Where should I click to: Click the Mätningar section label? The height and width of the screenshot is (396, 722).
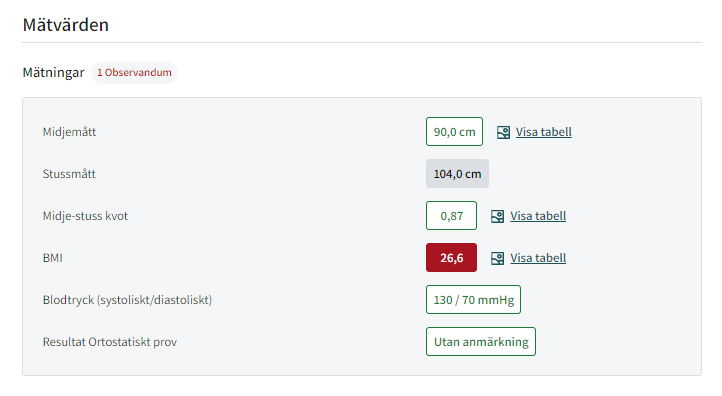pos(53,73)
